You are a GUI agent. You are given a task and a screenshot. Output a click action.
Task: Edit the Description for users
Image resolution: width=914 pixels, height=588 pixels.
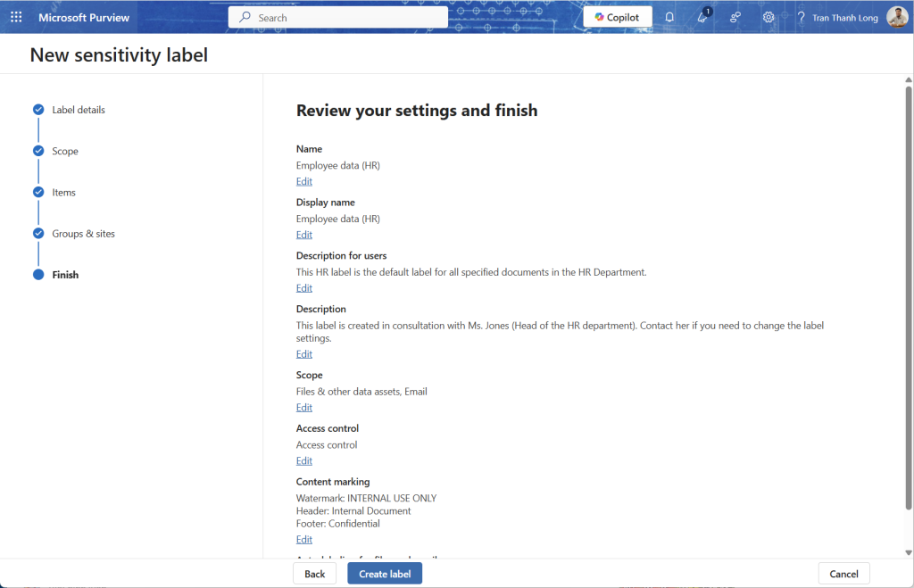tap(304, 288)
